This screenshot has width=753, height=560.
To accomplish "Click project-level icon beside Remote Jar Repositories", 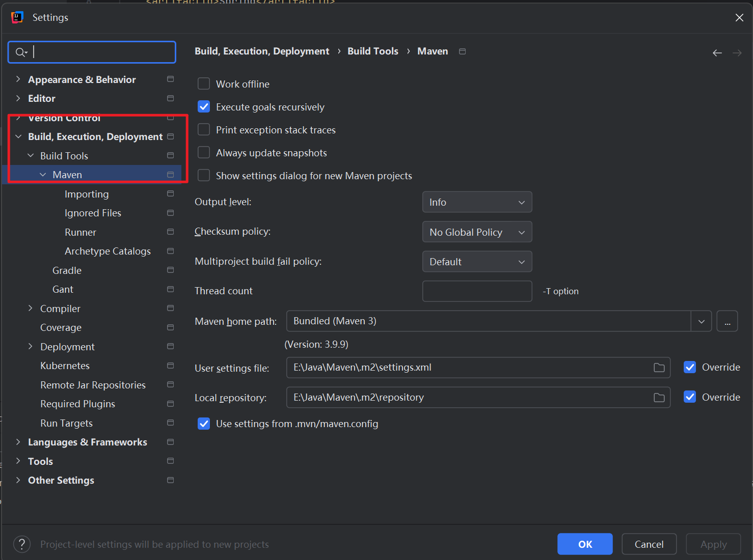I will pos(171,384).
